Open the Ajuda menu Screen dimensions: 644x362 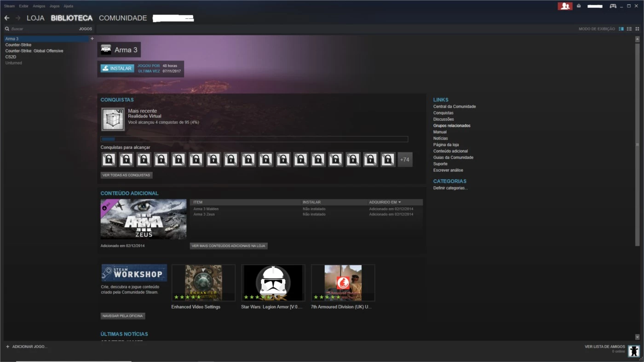pyautogui.click(x=68, y=6)
